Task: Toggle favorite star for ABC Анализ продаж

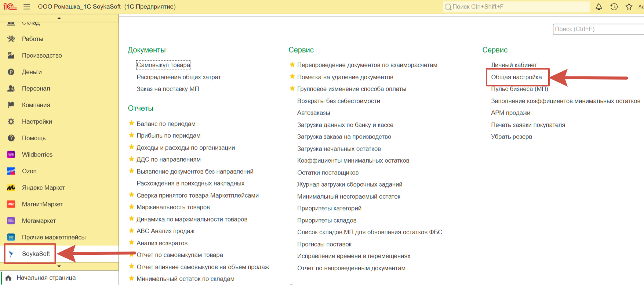Action: [131, 231]
